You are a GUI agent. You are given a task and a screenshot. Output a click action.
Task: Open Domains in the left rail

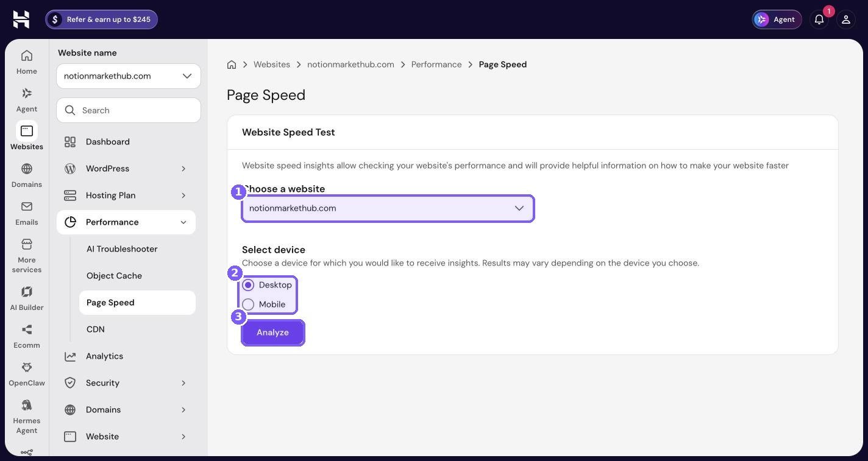[x=27, y=175]
